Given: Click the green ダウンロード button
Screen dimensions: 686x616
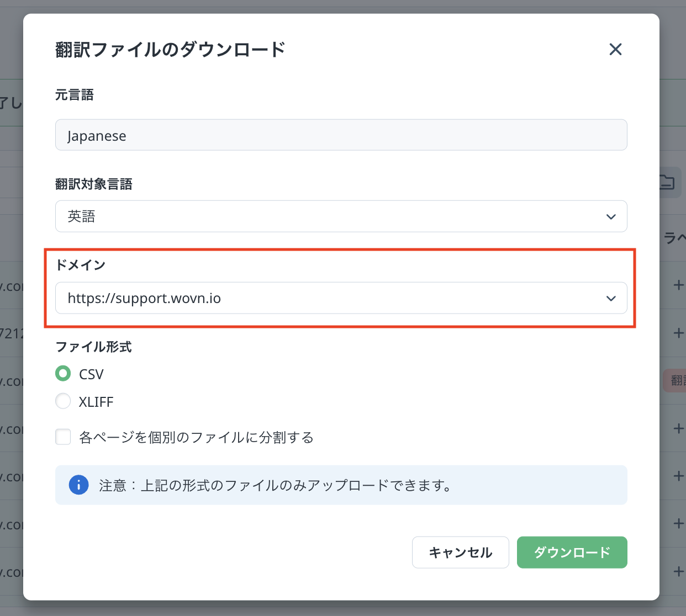Looking at the screenshot, I should [x=572, y=552].
